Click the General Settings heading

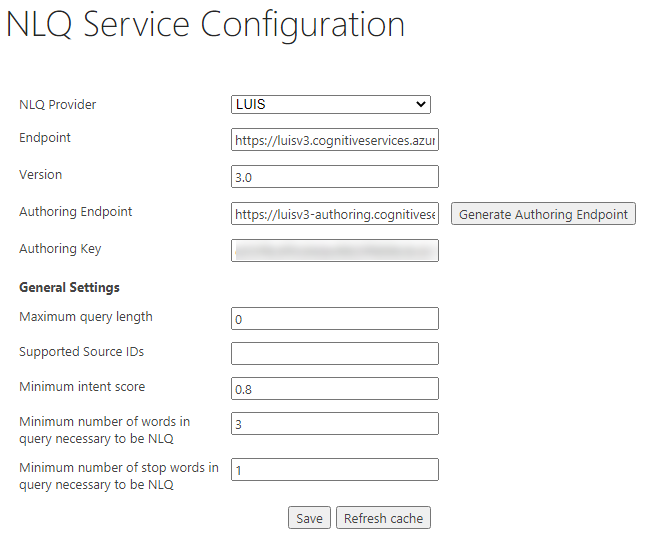[69, 287]
